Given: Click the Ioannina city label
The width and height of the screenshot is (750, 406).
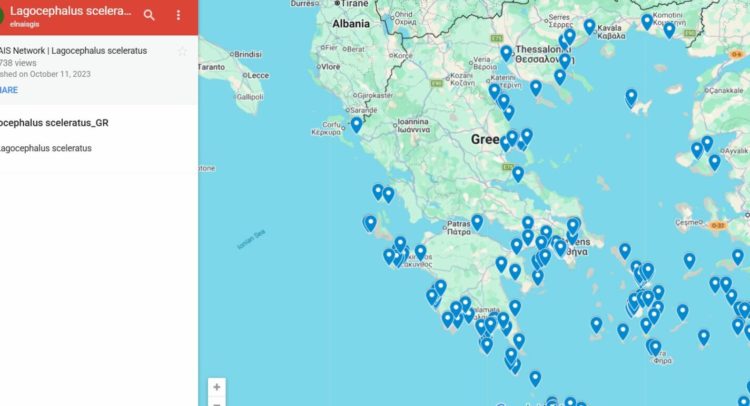Looking at the screenshot, I should [413, 125].
